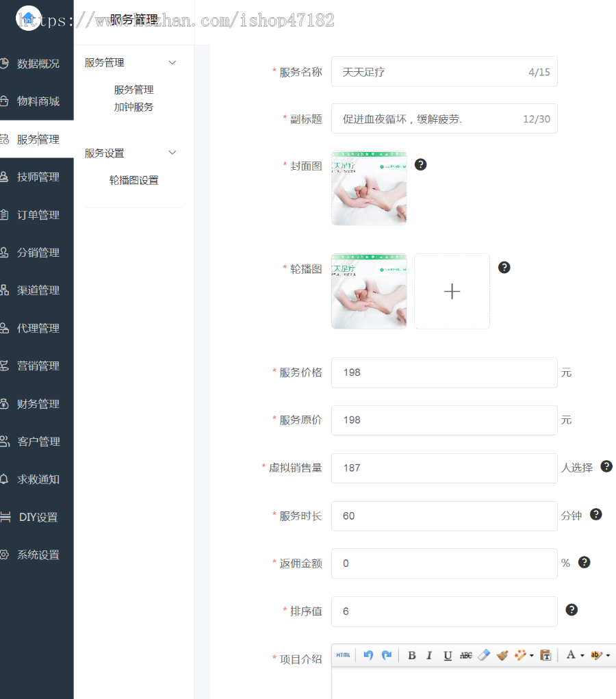Open 轮播图设置 sub-item link
Viewport: 616px width, 699px height.
click(x=133, y=180)
